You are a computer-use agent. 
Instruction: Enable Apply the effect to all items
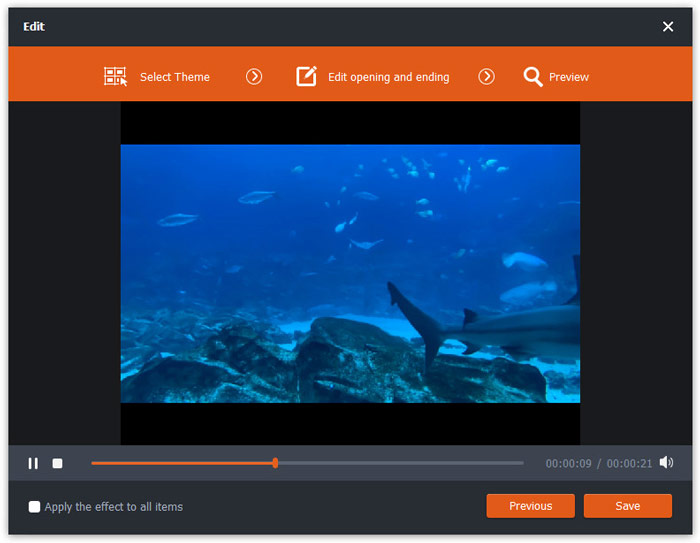coord(35,507)
